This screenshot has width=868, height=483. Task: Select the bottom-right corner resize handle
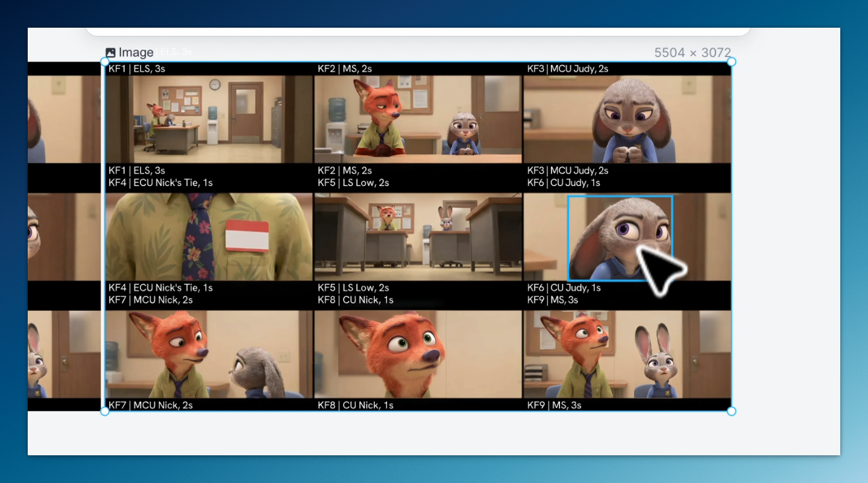pos(731,411)
